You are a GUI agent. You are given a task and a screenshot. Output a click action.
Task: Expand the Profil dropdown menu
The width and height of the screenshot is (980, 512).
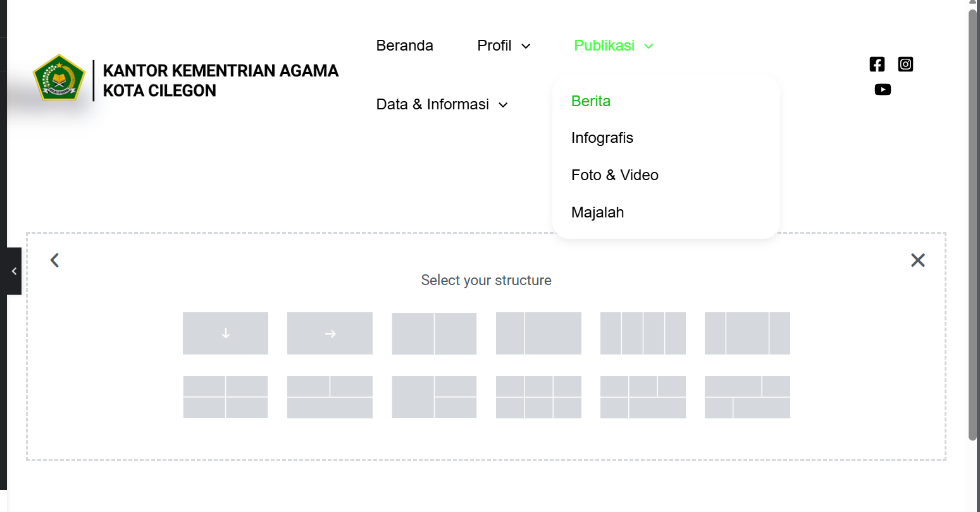click(x=504, y=46)
